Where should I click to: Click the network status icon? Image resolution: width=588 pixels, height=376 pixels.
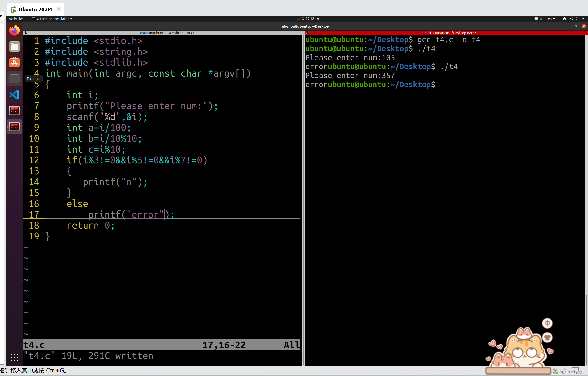(x=564, y=19)
